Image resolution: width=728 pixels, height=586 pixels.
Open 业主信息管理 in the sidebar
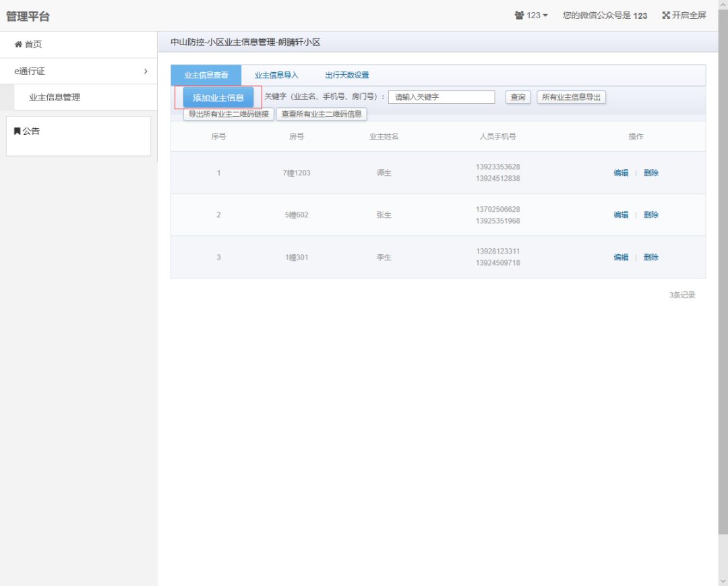point(55,97)
